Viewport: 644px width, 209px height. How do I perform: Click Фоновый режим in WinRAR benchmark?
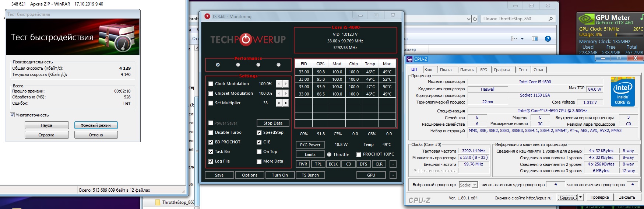(x=96, y=125)
